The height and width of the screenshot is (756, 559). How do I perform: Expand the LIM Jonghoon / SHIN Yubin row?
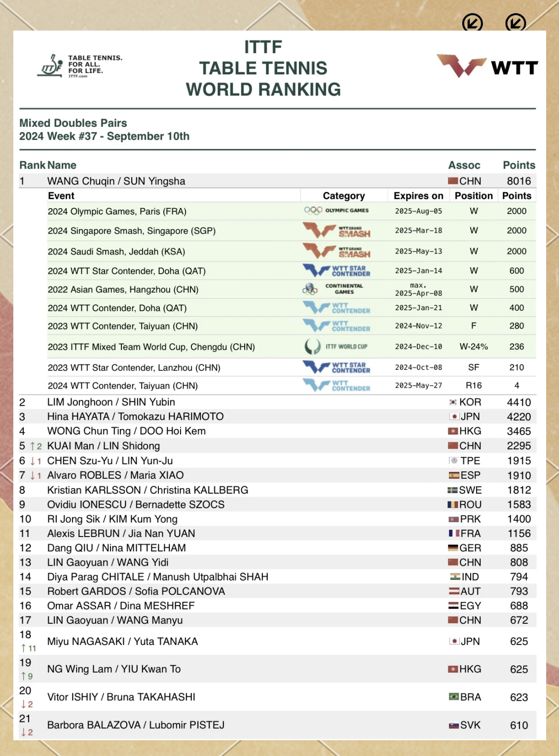click(x=111, y=402)
